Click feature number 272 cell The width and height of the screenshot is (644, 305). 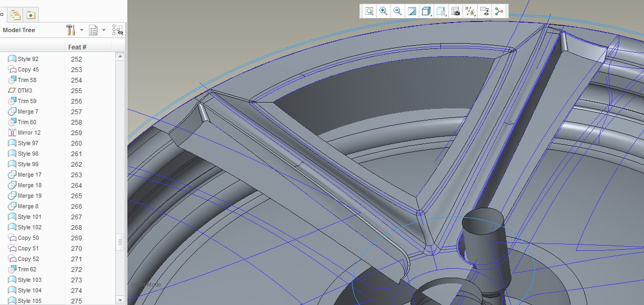coord(76,270)
